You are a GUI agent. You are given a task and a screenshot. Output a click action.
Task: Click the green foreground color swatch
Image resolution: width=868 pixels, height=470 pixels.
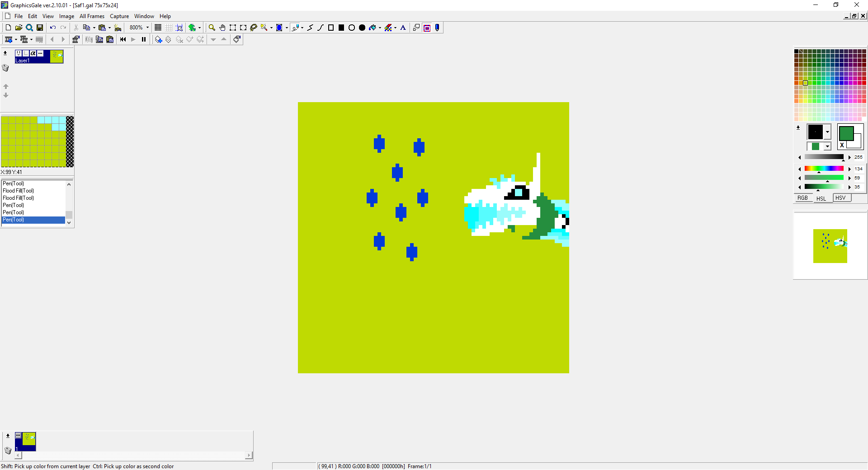846,133
